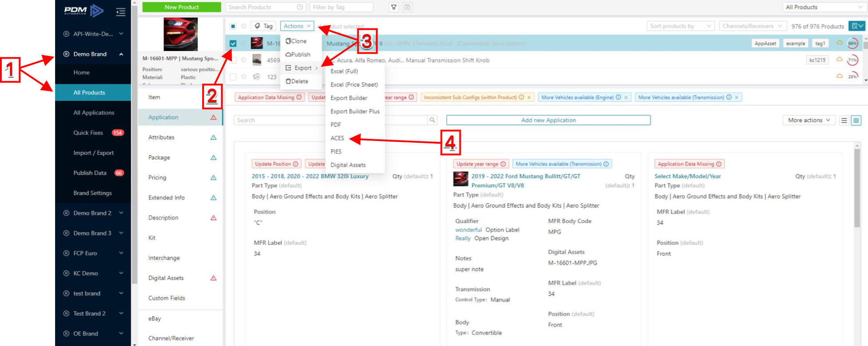Viewport: 868px width, 346px height.
Task: Click the 25% completeness ring on 123 row
Action: [852, 76]
